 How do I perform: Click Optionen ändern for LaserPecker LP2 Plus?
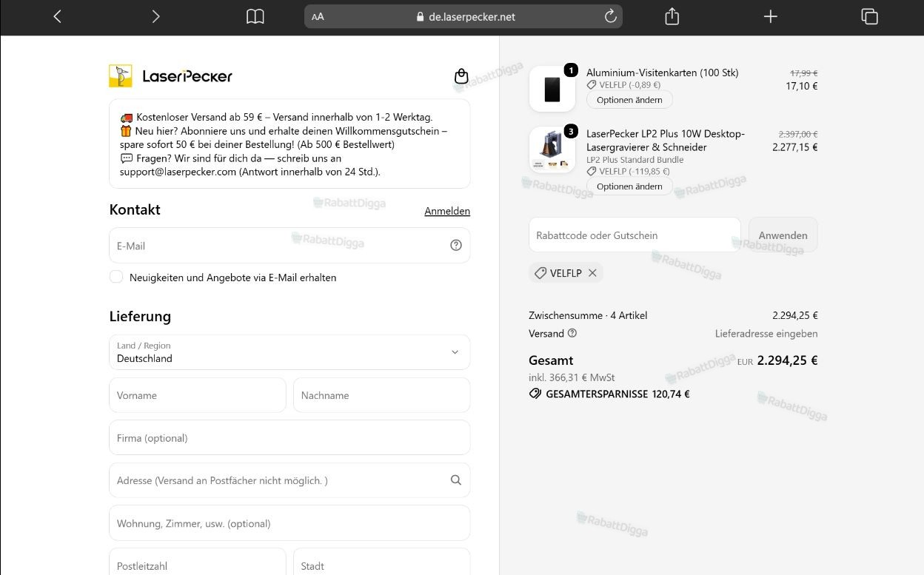pyautogui.click(x=629, y=186)
